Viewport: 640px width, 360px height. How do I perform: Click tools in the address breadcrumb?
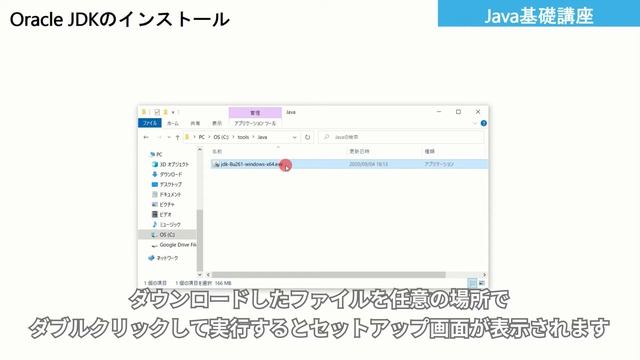coord(243,137)
